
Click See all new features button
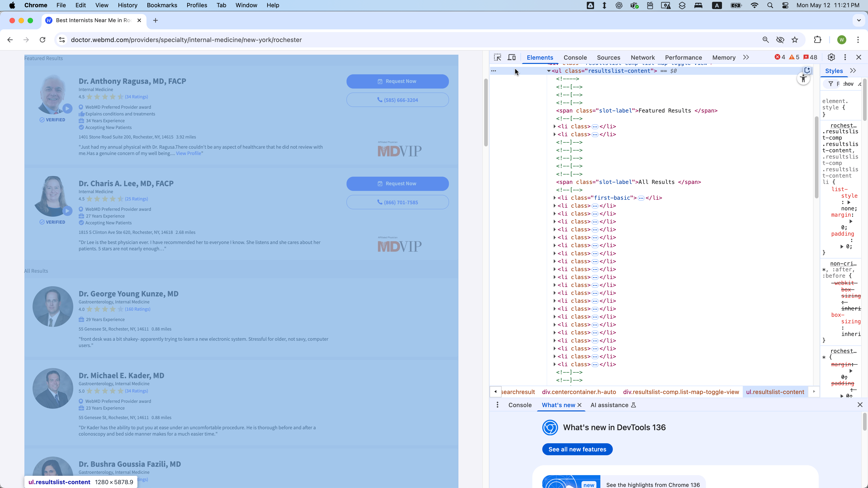[577, 449]
